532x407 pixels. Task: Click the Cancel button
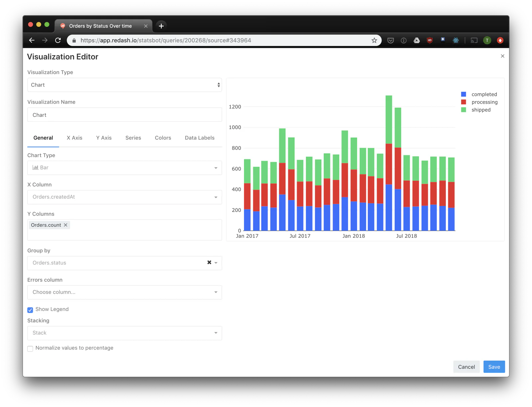[466, 366]
